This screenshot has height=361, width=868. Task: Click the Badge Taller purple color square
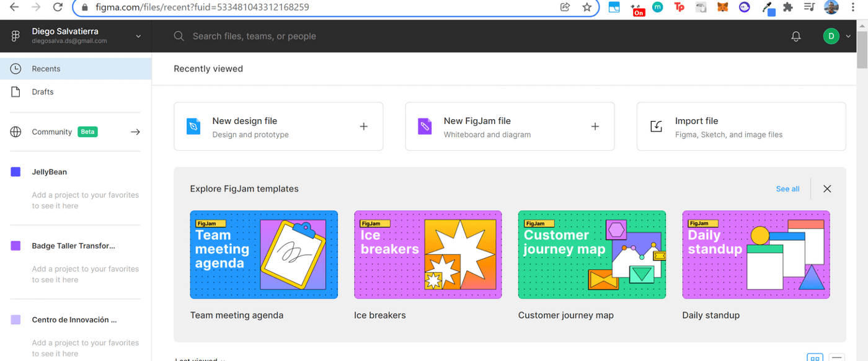tap(15, 246)
